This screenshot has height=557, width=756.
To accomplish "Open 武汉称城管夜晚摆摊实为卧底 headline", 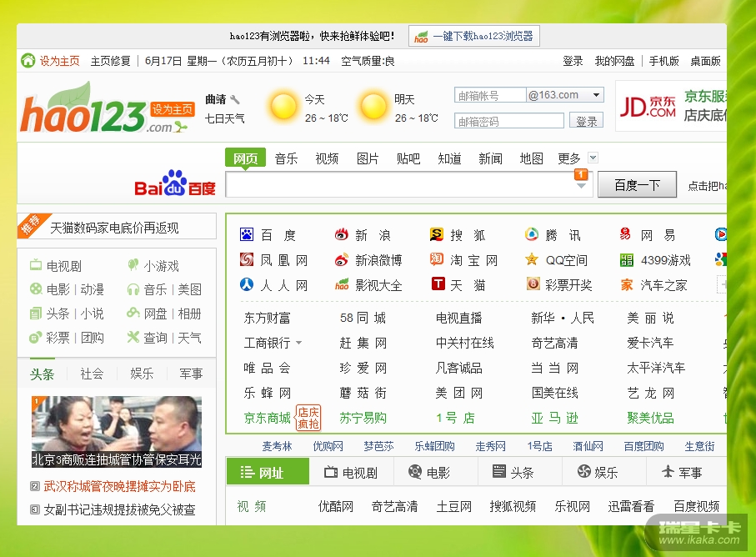I will tap(119, 486).
